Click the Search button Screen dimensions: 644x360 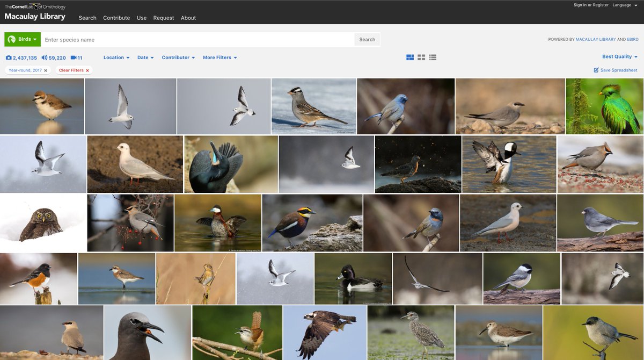click(x=367, y=39)
